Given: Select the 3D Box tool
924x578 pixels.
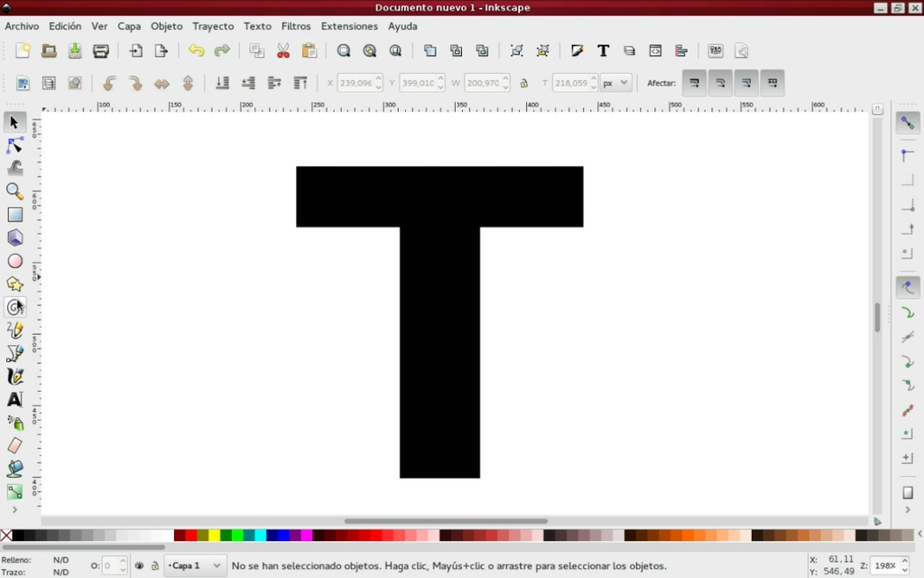Looking at the screenshot, I should (14, 238).
